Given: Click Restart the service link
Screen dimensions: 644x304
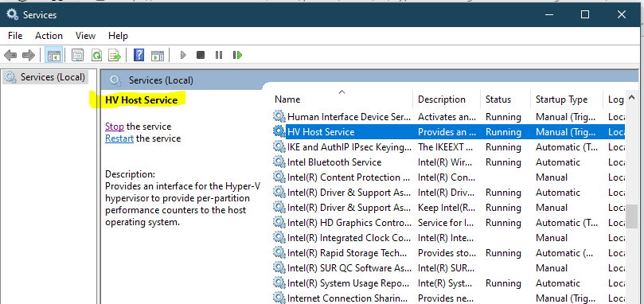Looking at the screenshot, I should tap(119, 138).
